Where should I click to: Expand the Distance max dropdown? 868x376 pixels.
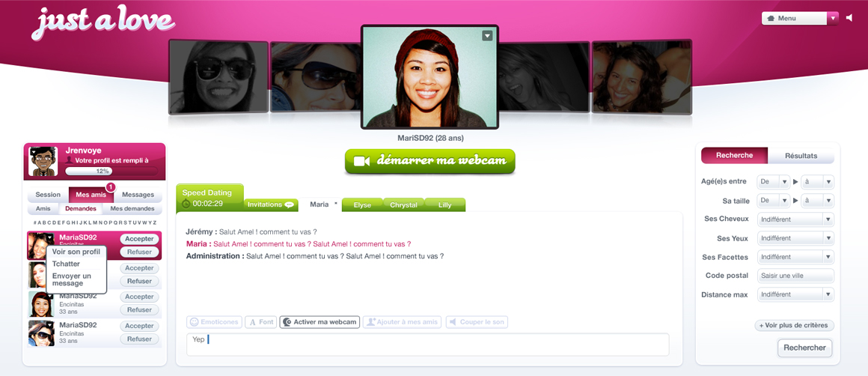[795, 294]
